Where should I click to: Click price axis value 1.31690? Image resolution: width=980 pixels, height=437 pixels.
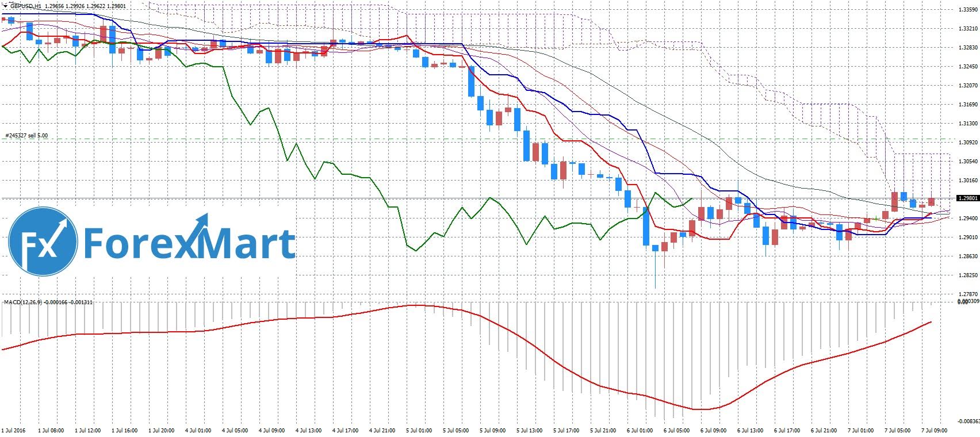point(967,105)
